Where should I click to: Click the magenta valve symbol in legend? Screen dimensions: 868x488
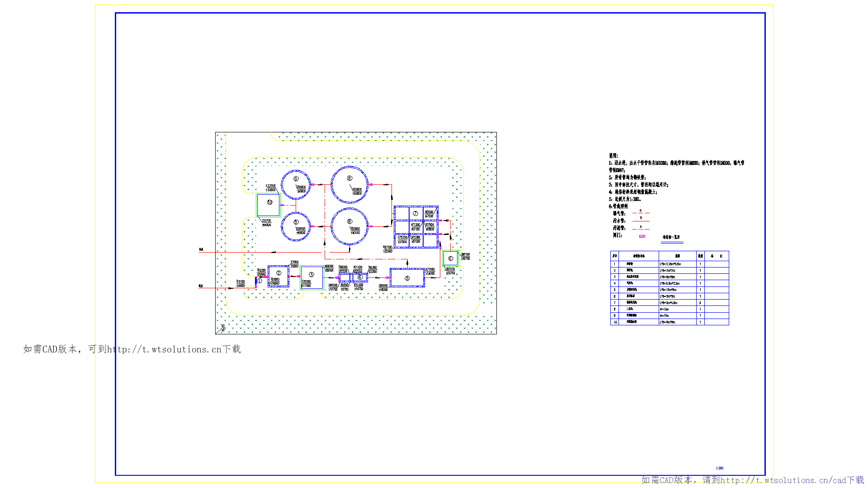[x=642, y=236]
